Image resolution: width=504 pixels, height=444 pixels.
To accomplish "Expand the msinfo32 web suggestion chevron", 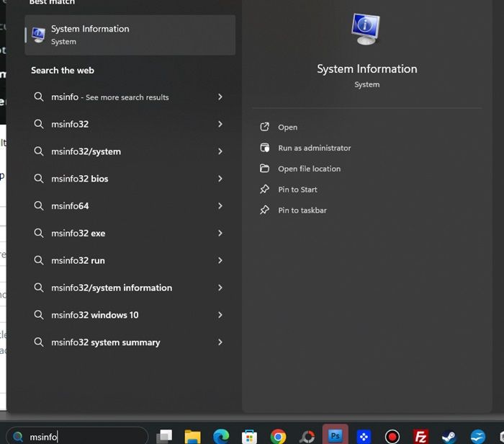I will click(220, 124).
